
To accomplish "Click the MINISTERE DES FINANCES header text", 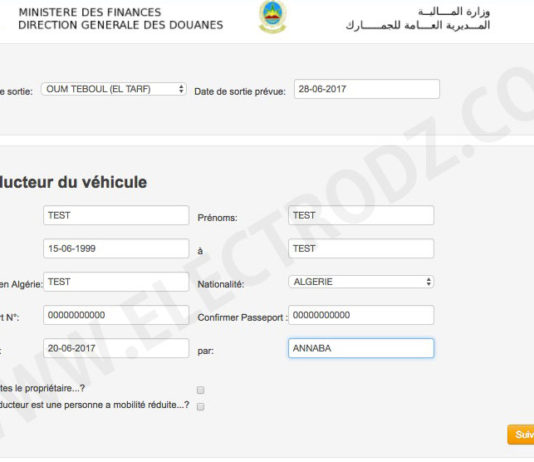I will tap(90, 12).
